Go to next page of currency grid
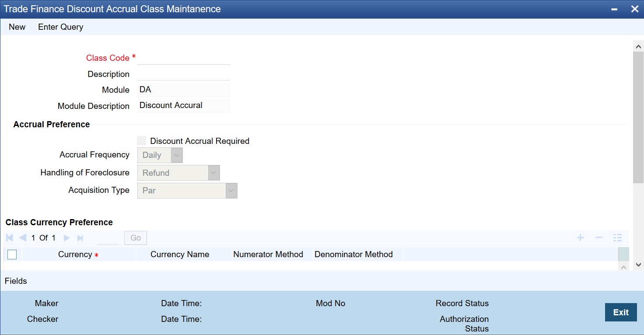 66,238
